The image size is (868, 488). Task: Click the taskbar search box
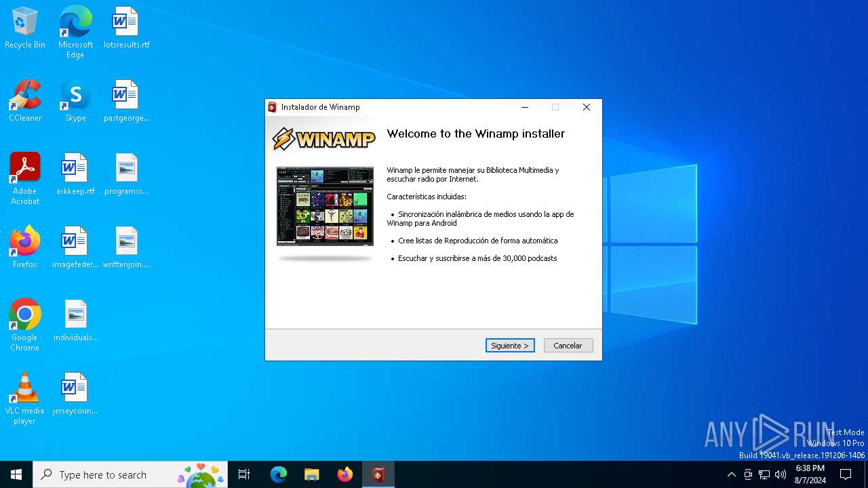131,474
